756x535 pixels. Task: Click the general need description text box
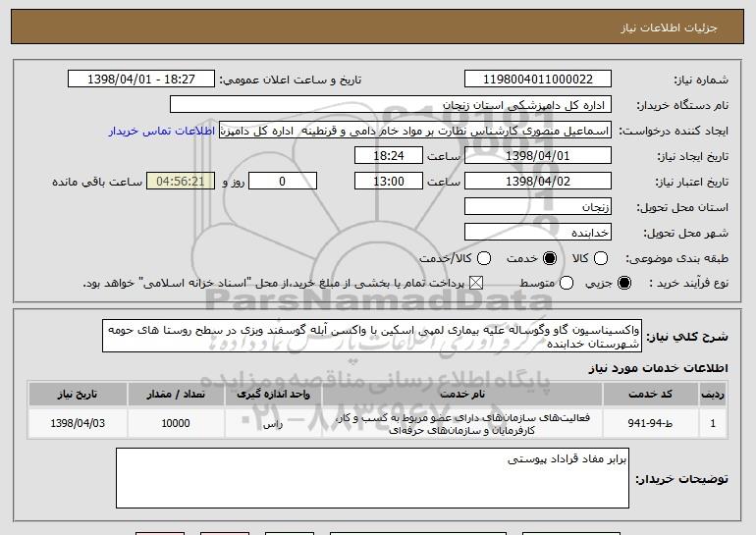(x=372, y=336)
